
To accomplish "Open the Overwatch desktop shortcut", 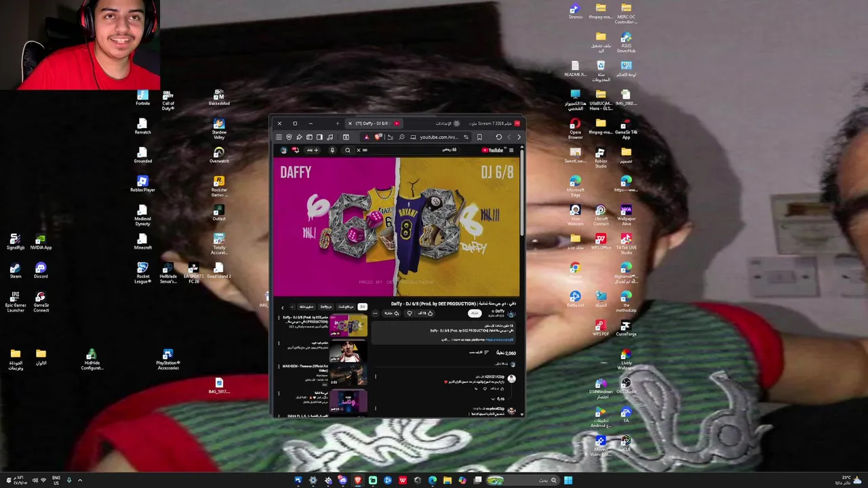I will [219, 155].
